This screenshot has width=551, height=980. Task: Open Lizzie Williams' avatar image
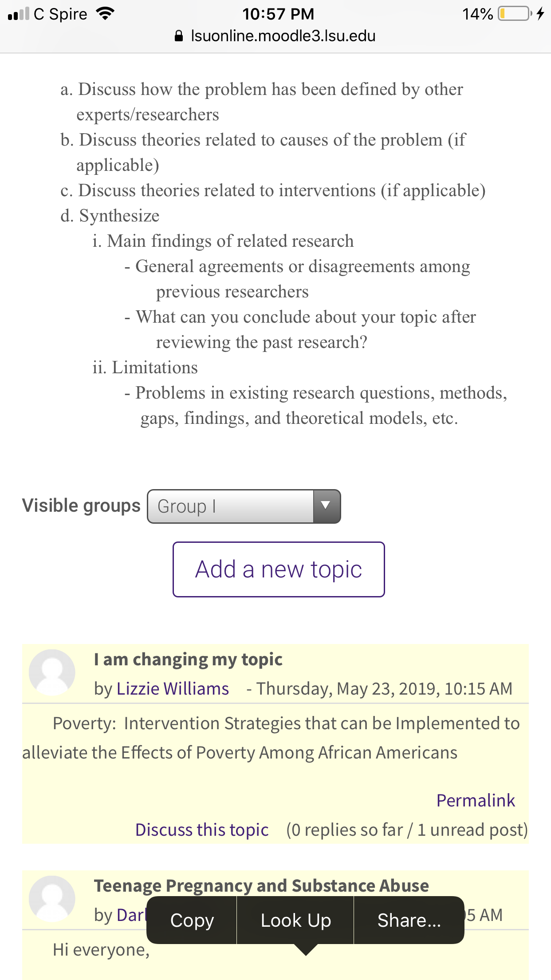point(52,672)
